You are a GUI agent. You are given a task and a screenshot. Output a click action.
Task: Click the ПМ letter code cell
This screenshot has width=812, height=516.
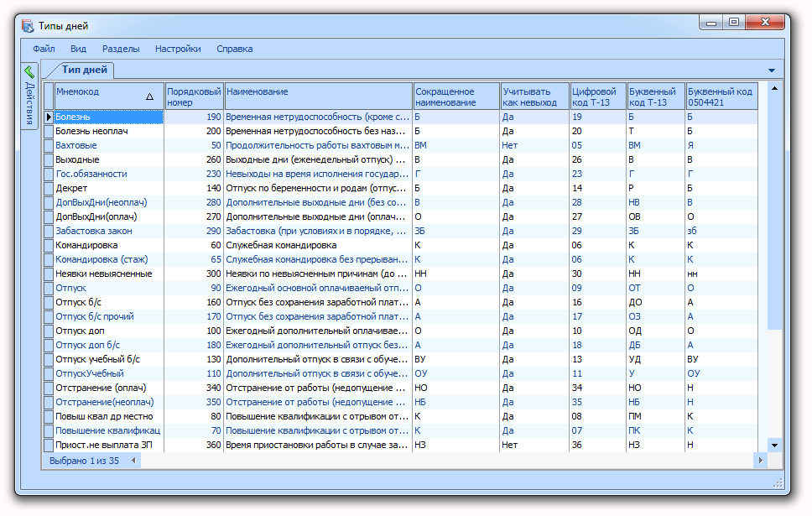(x=656, y=416)
